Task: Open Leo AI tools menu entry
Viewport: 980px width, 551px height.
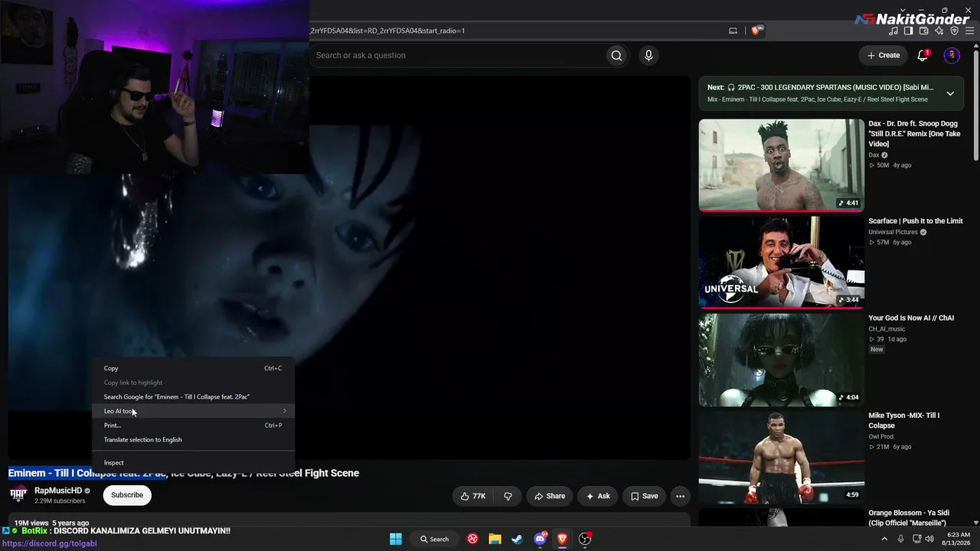Action: [193, 411]
